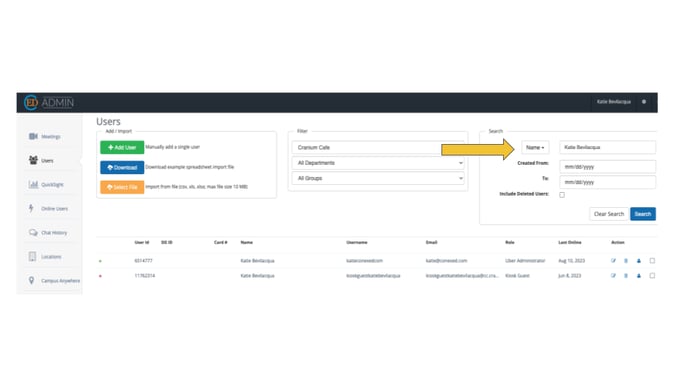Open the Name search type dropdown
This screenshot has width=688, height=387.
click(535, 147)
